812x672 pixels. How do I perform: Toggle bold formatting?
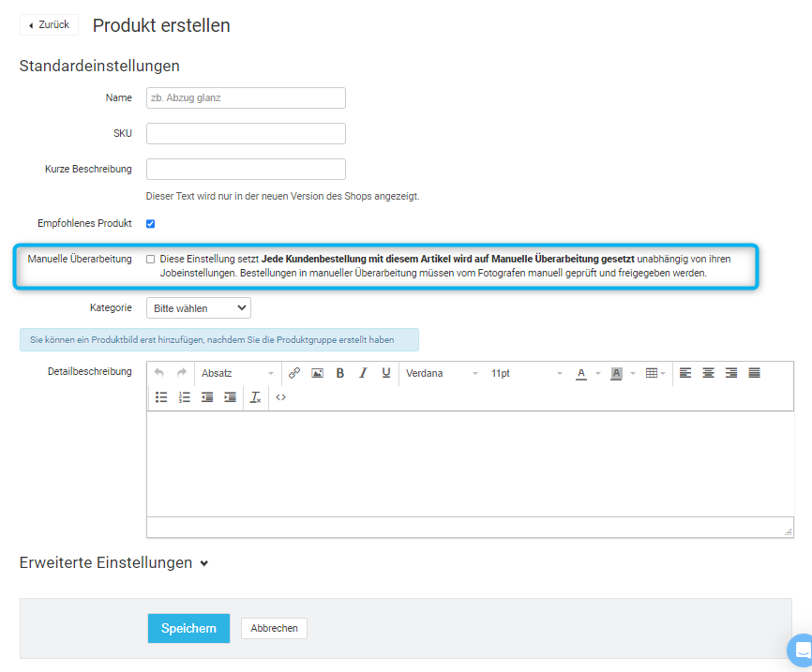pyautogui.click(x=340, y=373)
